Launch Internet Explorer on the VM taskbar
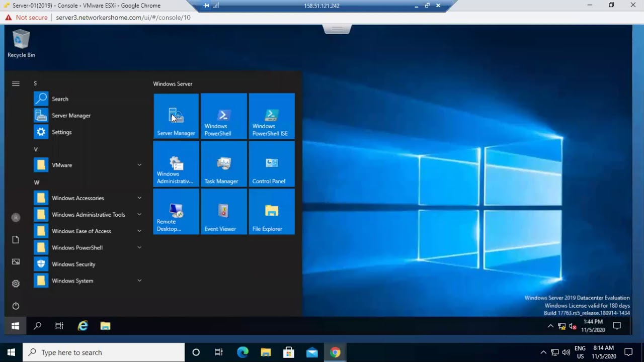Screen dimensions: 644x362 [x=83, y=326]
